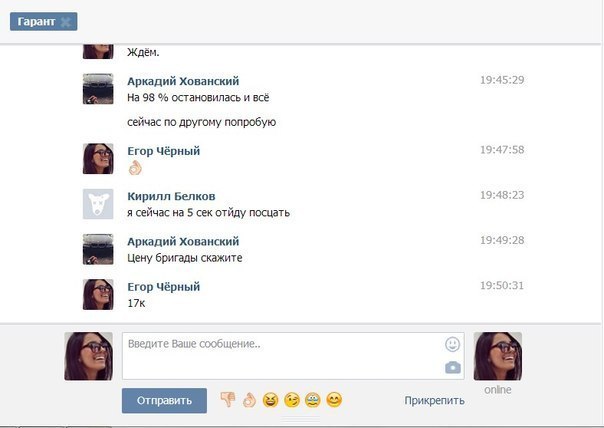604x428 pixels.
Task: Add the blushing smile emoji
Action: click(x=334, y=400)
